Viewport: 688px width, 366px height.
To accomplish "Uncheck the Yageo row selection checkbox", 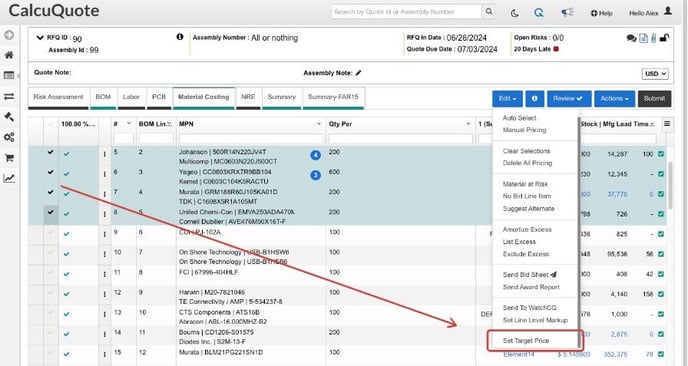I will [x=50, y=172].
